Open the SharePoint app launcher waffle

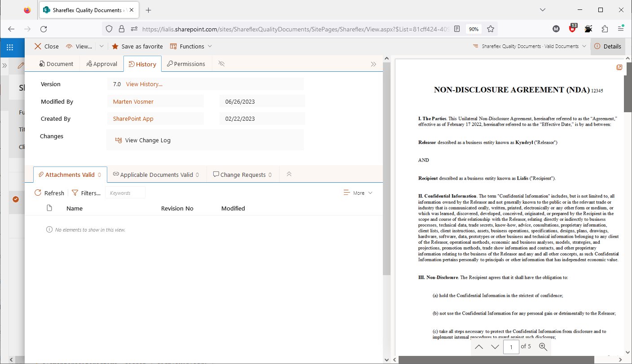pos(10,47)
